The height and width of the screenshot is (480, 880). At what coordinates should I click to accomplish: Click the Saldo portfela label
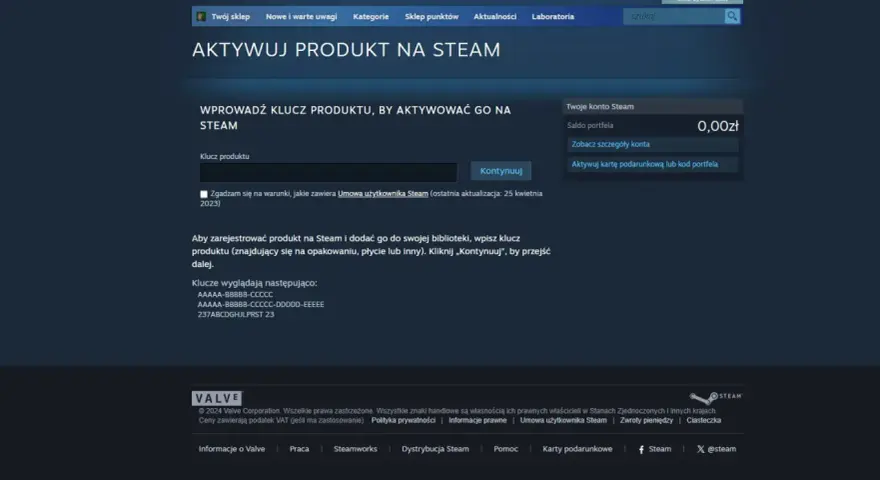click(x=590, y=126)
